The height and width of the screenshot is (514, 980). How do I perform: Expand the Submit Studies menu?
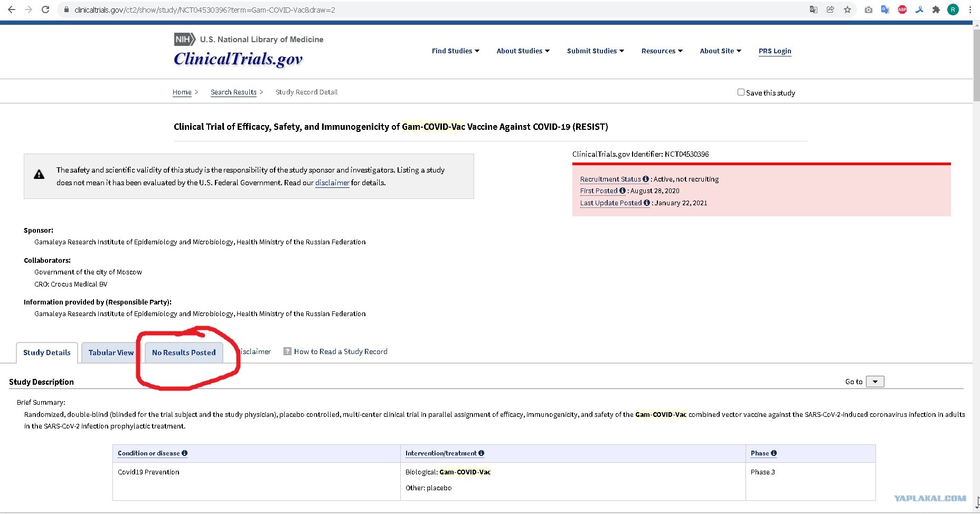(x=596, y=51)
